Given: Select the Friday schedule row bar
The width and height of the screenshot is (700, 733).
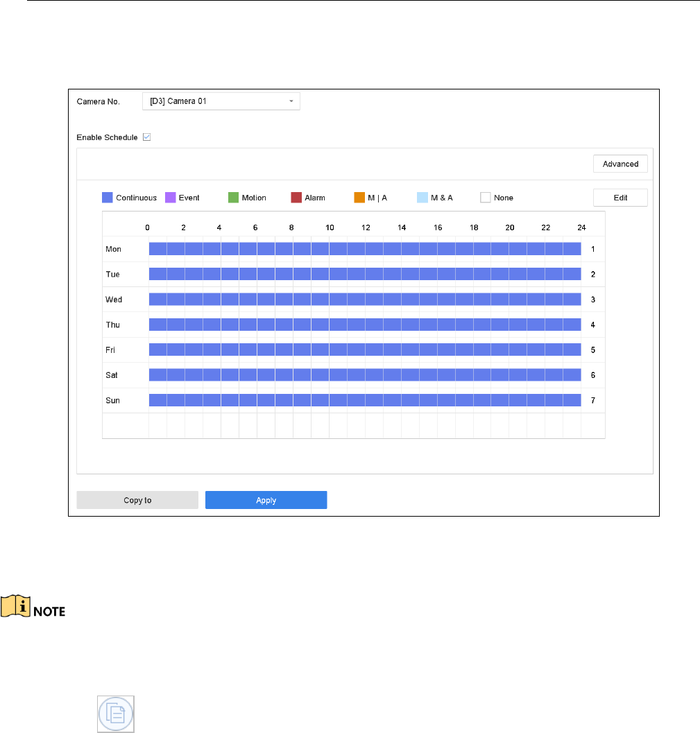Looking at the screenshot, I should coord(364,350).
